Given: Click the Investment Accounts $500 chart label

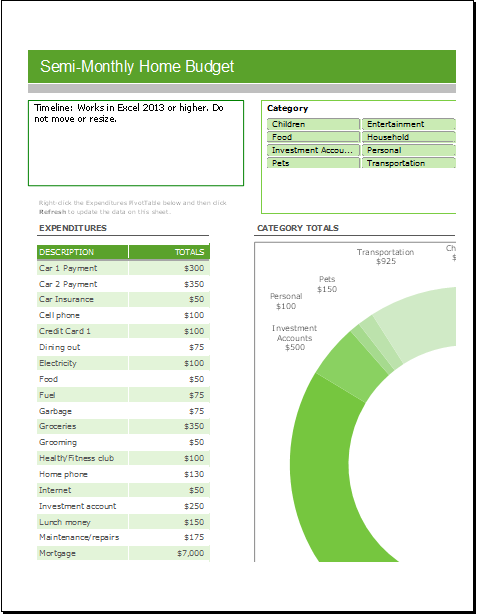Looking at the screenshot, I should pyautogui.click(x=294, y=338).
